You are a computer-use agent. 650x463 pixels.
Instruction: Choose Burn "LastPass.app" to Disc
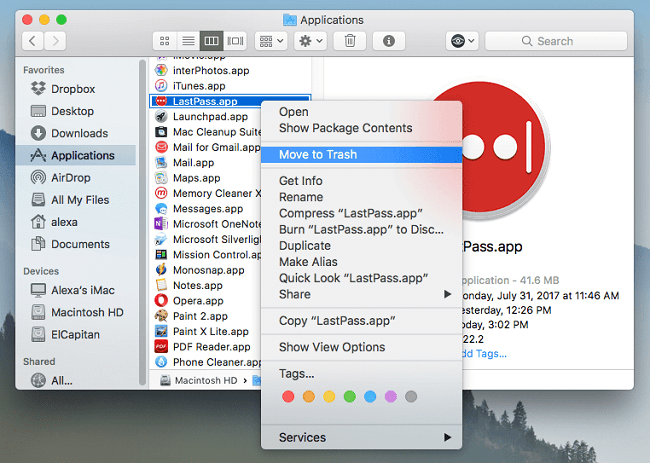click(x=361, y=229)
